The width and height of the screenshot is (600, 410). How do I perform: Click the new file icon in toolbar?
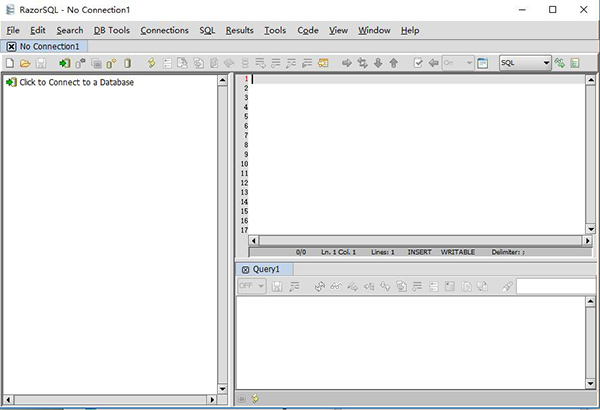pyautogui.click(x=10, y=63)
